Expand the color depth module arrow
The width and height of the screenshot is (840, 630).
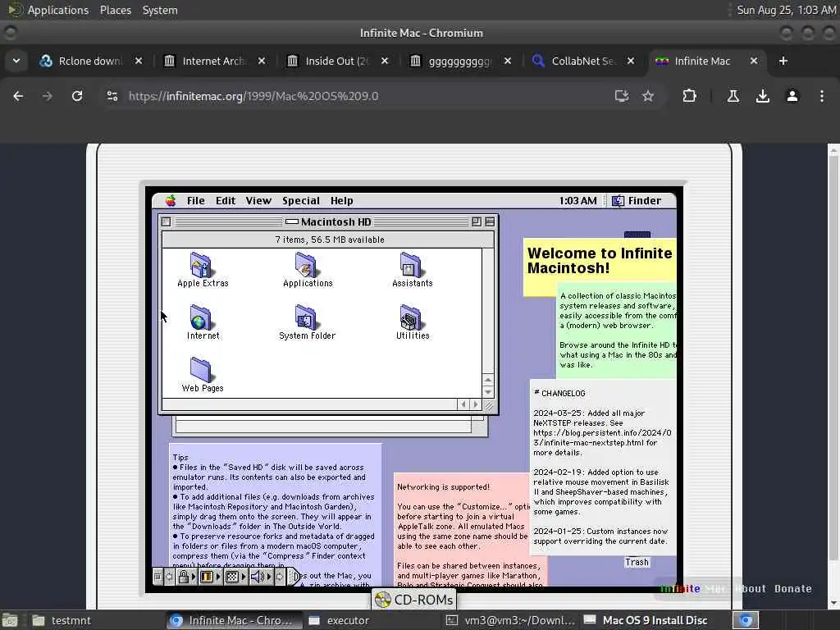(x=218, y=577)
